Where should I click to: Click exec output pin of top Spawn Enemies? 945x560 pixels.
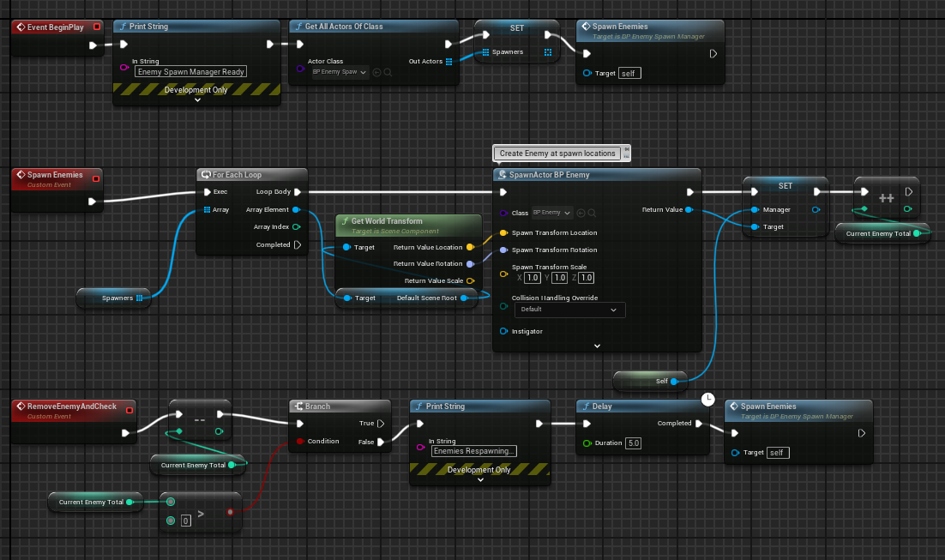(713, 54)
